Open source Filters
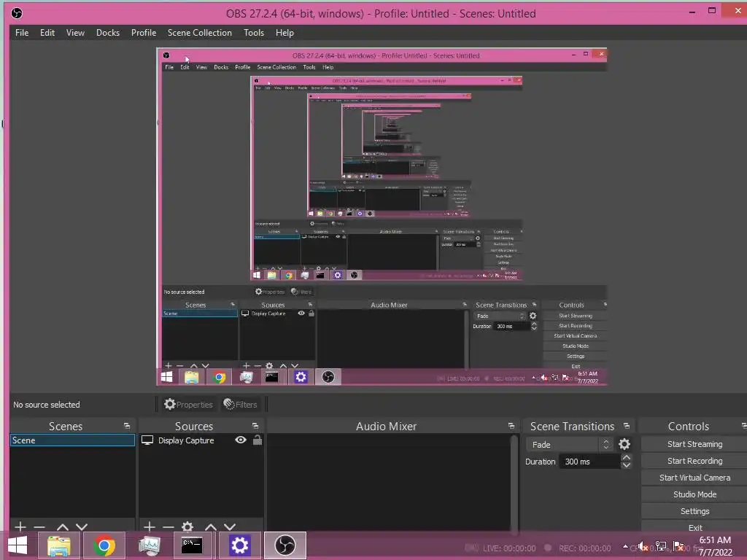747x560 pixels. (241, 404)
